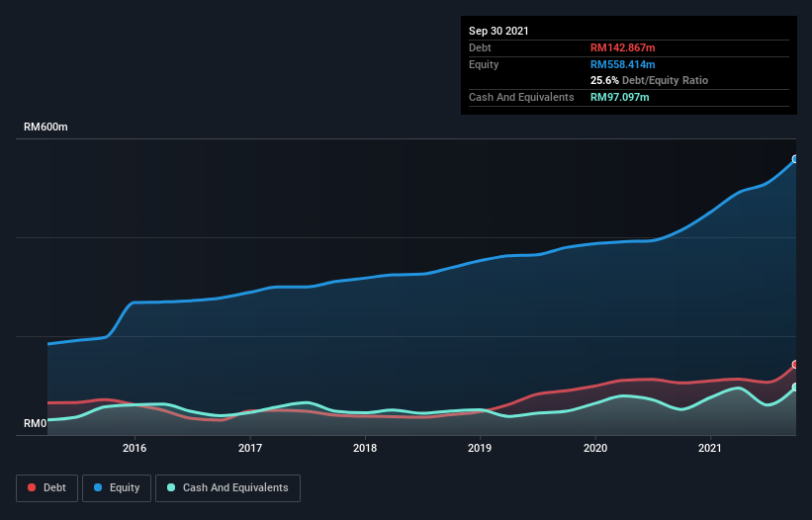Click the RM558.414m equity value

pos(622,64)
